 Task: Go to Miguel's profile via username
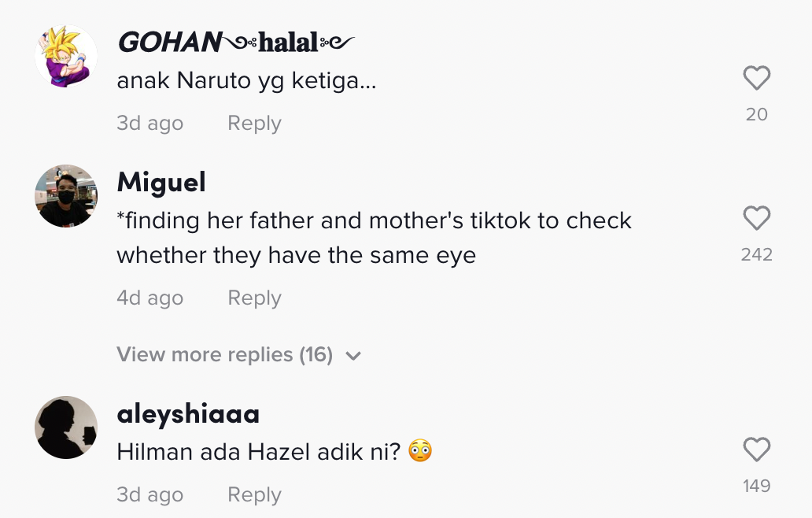click(161, 183)
